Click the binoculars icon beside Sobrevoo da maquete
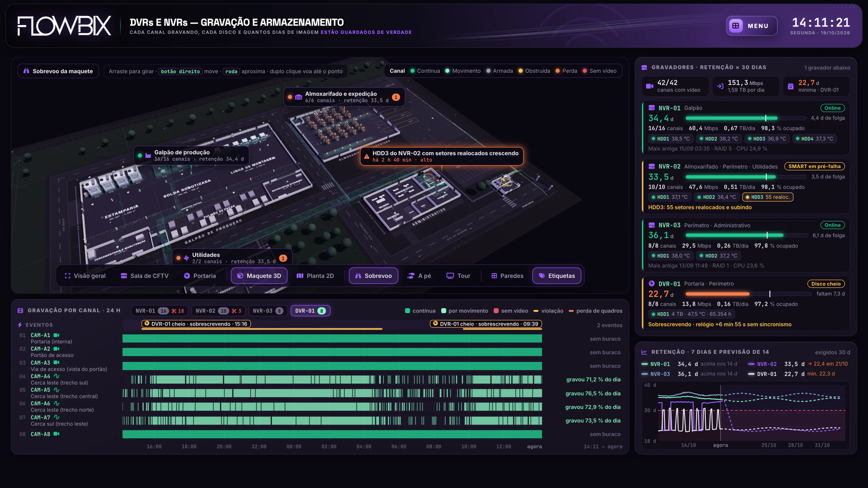The height and width of the screenshot is (488, 868). (26, 71)
